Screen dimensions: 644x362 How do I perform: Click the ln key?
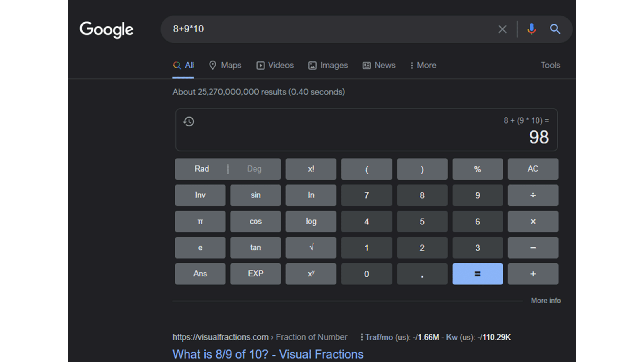(311, 195)
